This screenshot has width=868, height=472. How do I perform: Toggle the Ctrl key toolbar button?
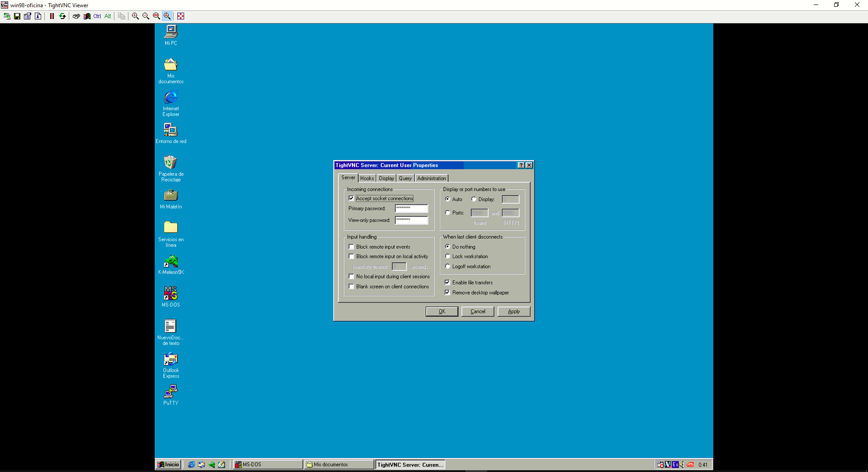pos(97,16)
